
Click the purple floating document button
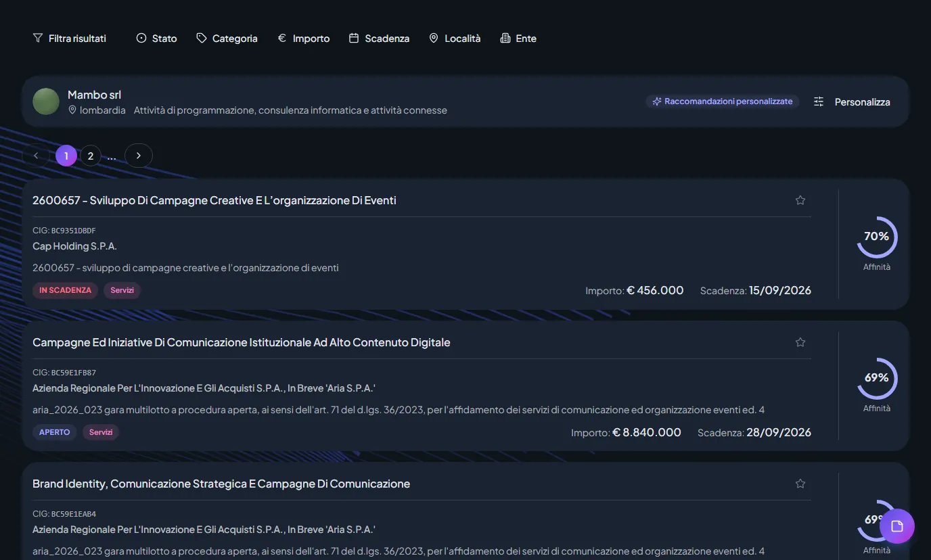point(897,526)
